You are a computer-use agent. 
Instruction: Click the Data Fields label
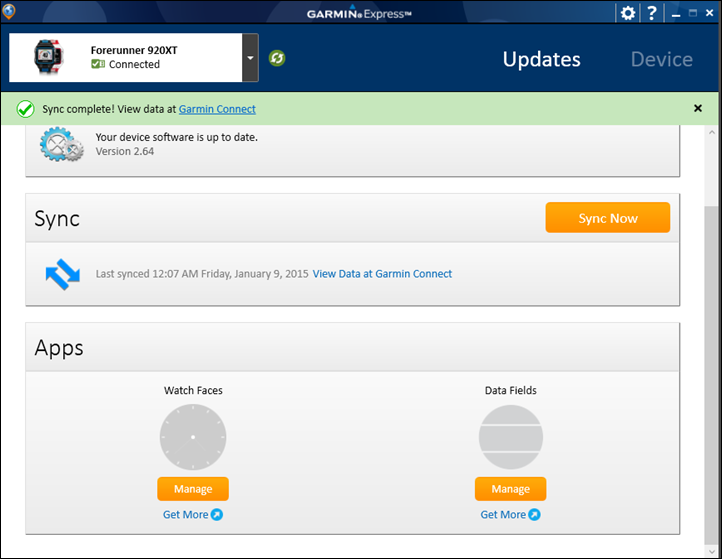511,390
